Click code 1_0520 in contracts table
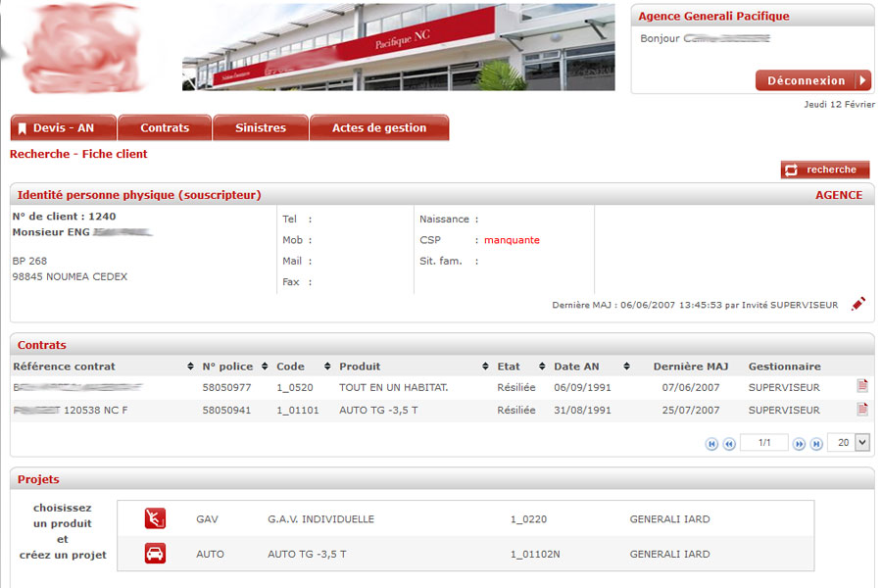The height and width of the screenshot is (588, 882). point(295,387)
